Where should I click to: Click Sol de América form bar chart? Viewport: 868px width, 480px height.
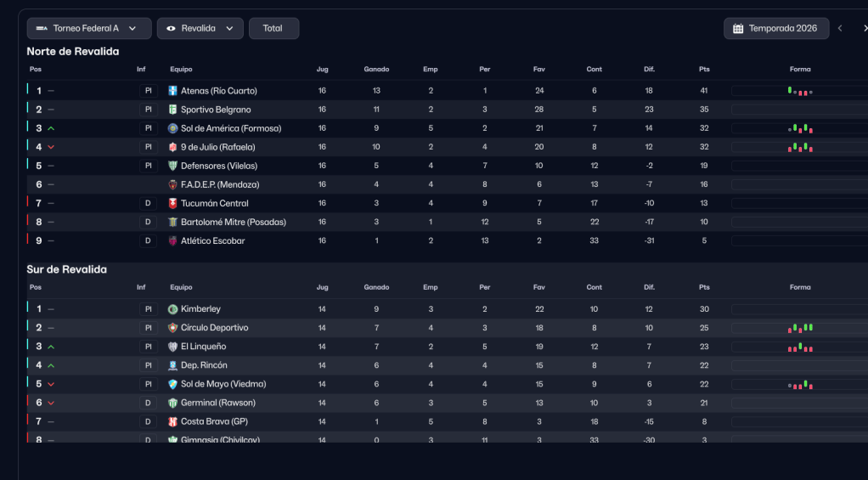800,128
